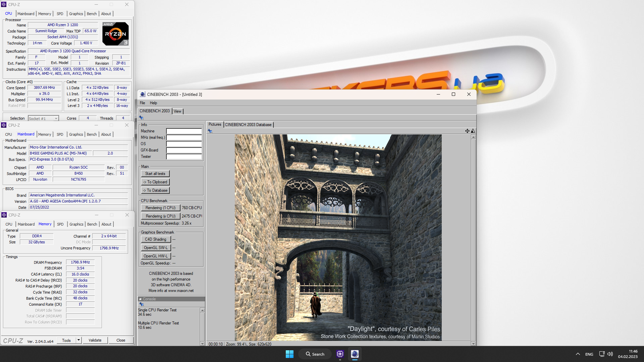Click the '2475 CB-CPU' score value

(192, 216)
